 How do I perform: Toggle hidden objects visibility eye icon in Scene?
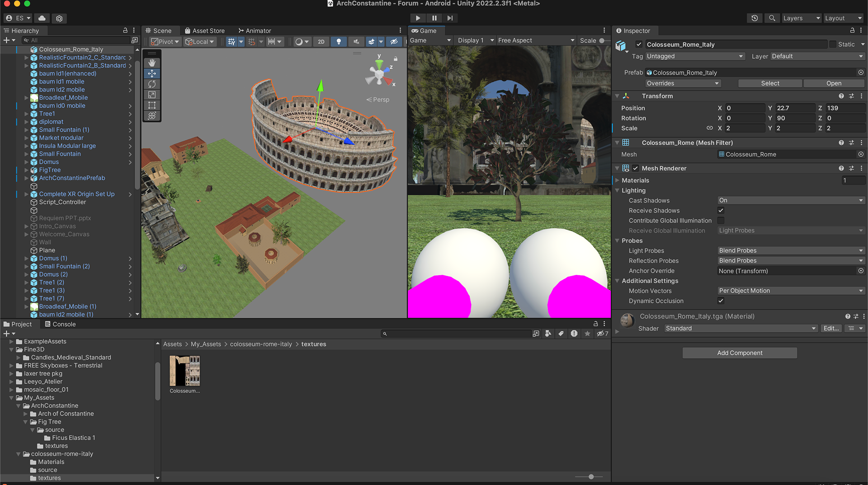click(x=394, y=42)
